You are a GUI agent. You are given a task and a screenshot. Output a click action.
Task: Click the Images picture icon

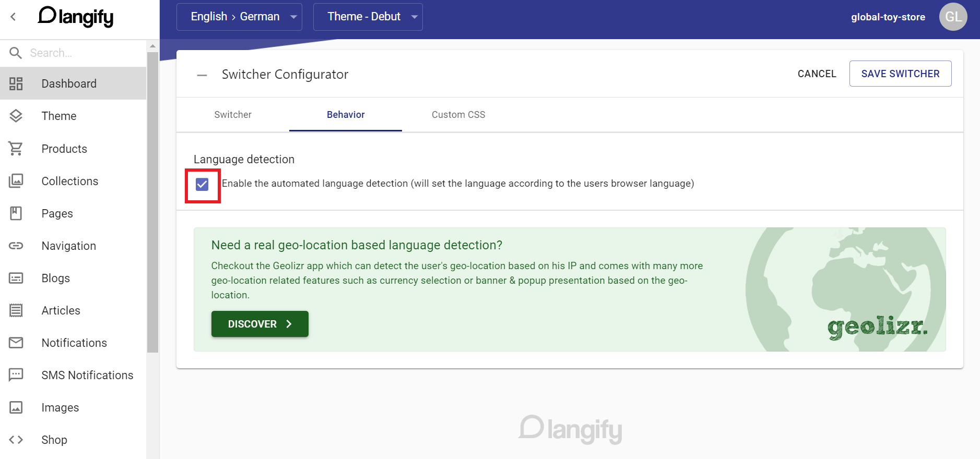coord(16,407)
